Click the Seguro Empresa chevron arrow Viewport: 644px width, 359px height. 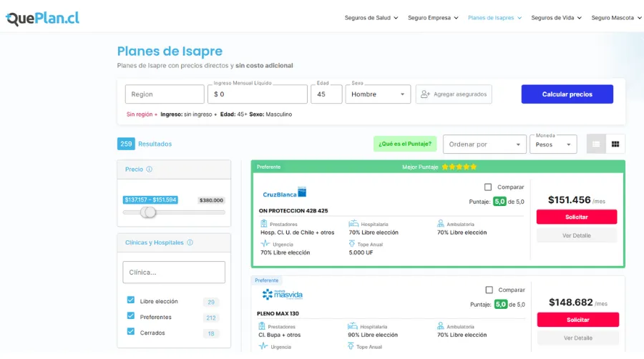point(457,18)
